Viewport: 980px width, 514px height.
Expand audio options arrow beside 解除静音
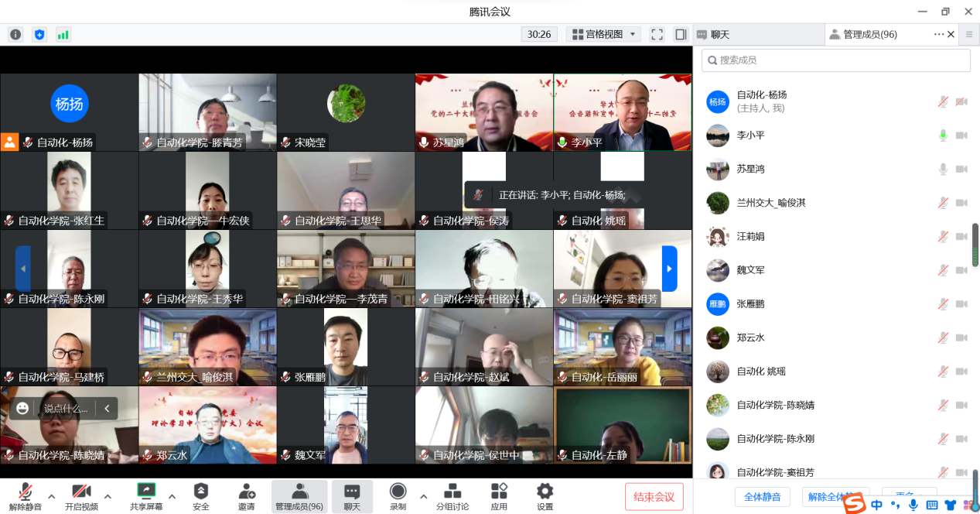[x=52, y=496]
